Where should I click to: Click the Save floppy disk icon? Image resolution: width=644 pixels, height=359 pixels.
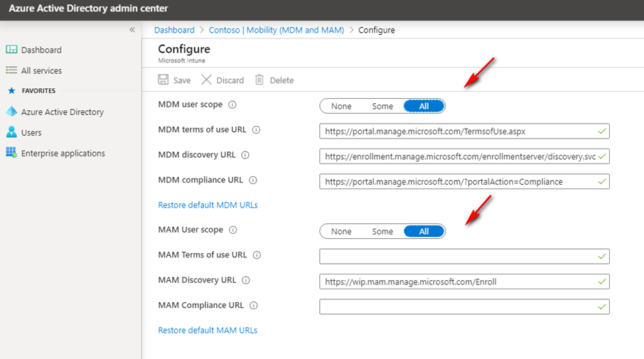pos(163,80)
